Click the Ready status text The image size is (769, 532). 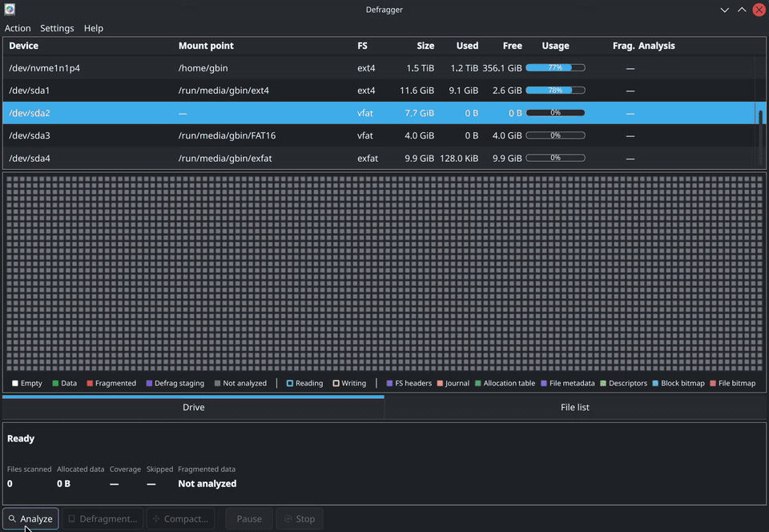point(21,438)
